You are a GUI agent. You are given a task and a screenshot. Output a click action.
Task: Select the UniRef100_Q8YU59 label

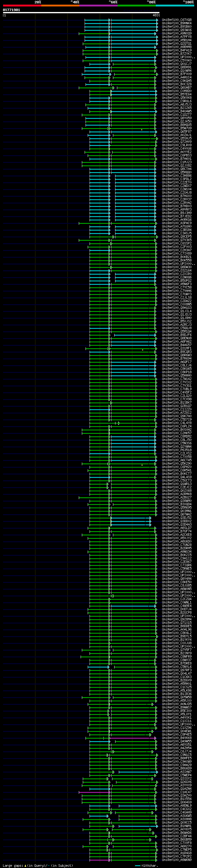176,118
